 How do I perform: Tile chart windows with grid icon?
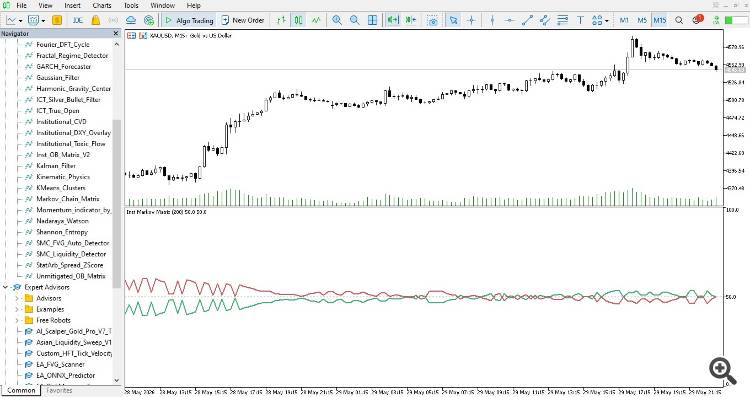click(373, 21)
